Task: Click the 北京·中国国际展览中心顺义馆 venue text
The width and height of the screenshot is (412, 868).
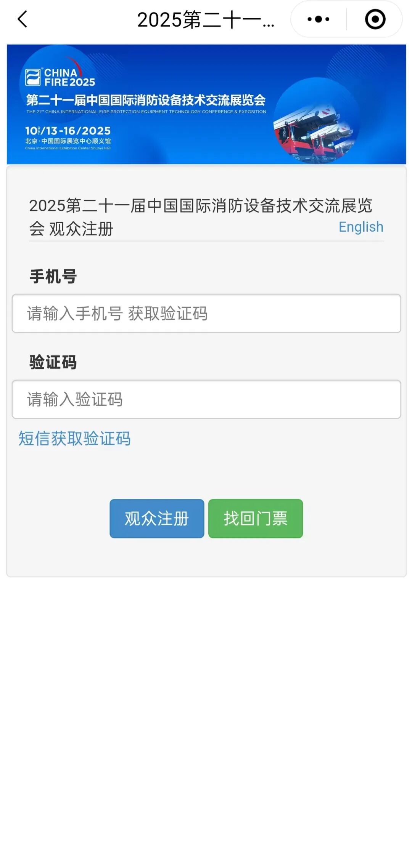Action: (68, 141)
